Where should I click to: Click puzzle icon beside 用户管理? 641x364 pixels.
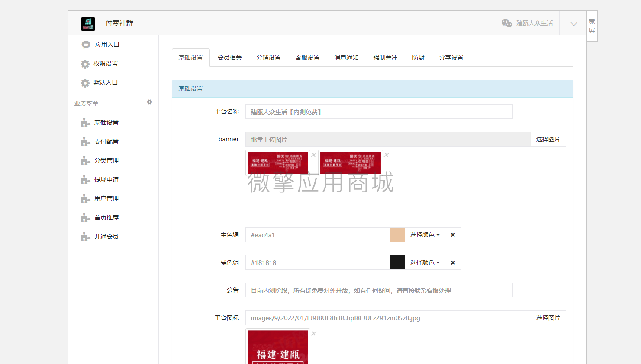(85, 199)
